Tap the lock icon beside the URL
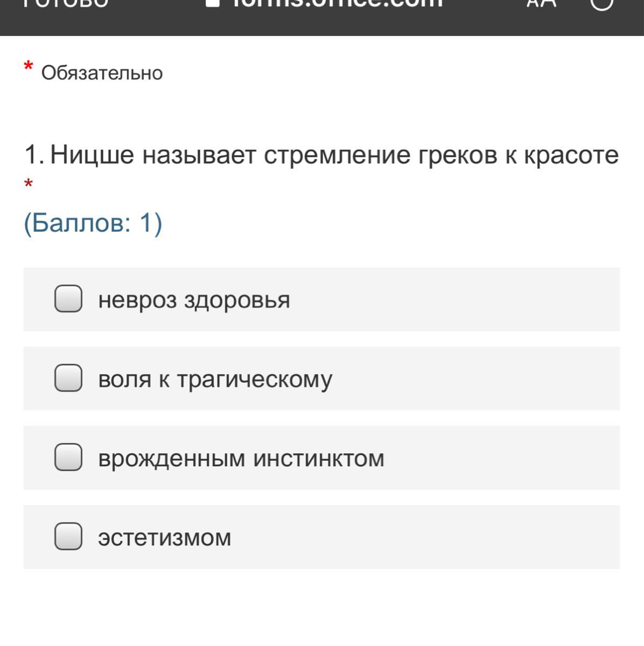This screenshot has width=644, height=646. [213, 3]
